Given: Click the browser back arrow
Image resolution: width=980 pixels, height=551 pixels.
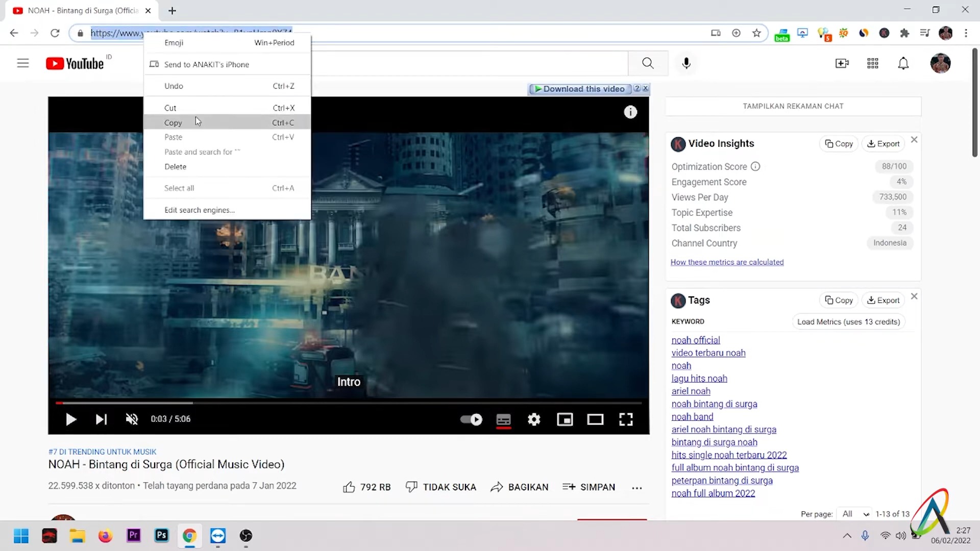Looking at the screenshot, I should [x=14, y=33].
